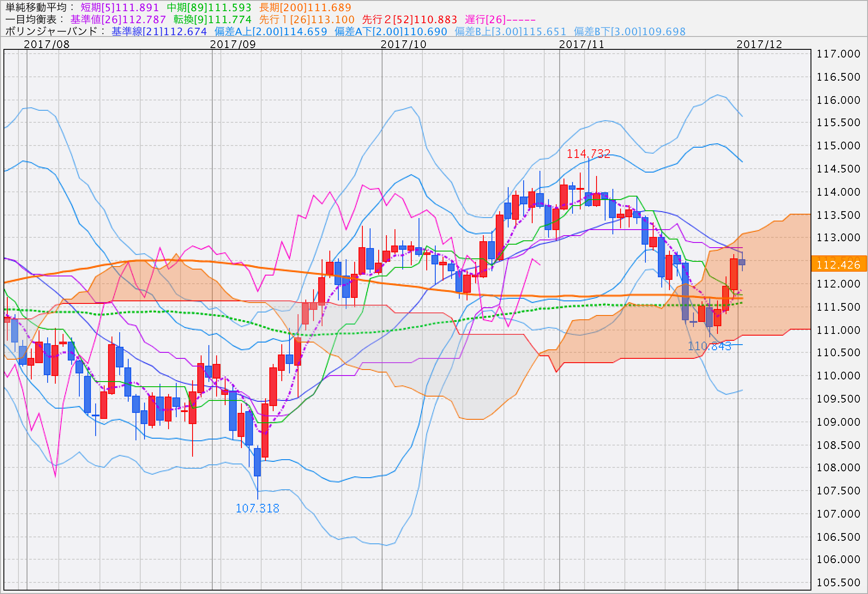This screenshot has height=594, width=868.
Task: Click the 109.500 price axis label
Action: click(x=838, y=399)
